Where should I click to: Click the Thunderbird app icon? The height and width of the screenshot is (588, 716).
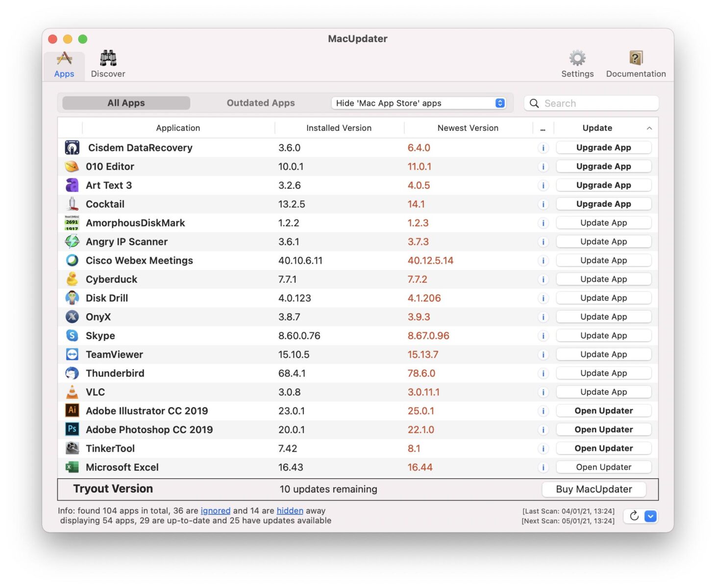point(72,373)
